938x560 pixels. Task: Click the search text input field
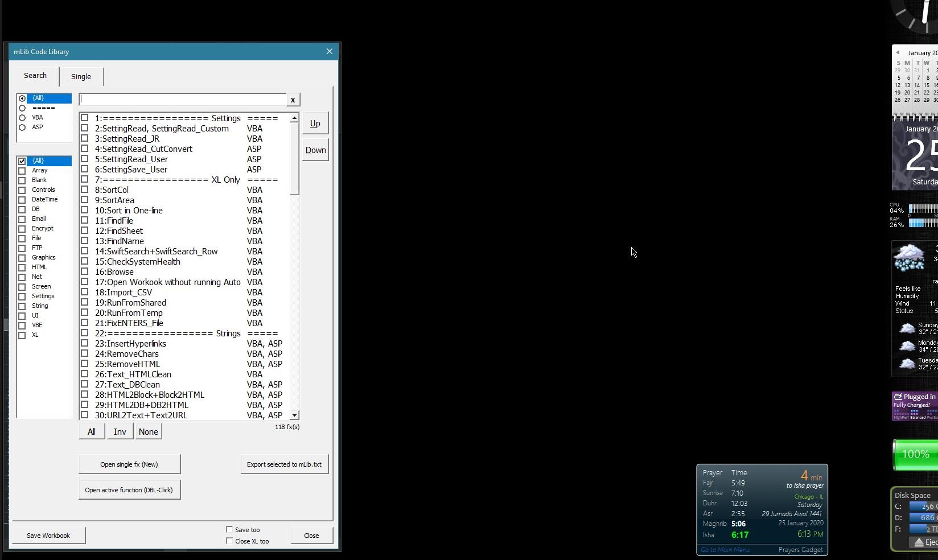(182, 100)
